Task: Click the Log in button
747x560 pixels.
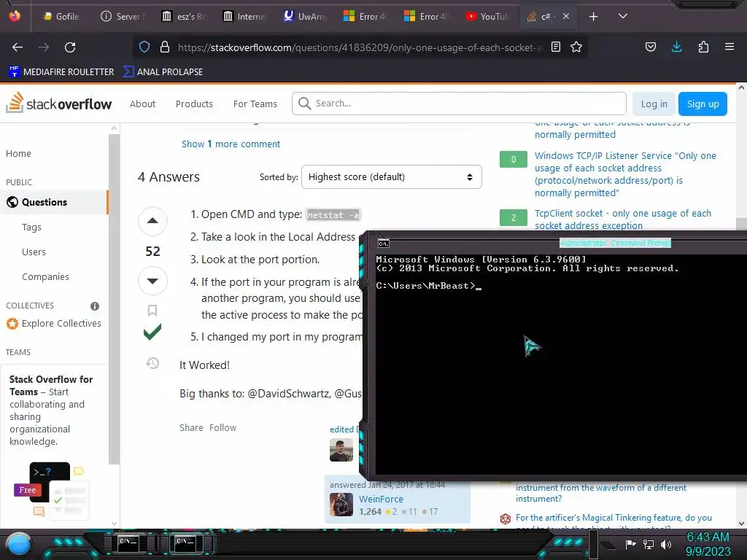Action: pyautogui.click(x=654, y=104)
